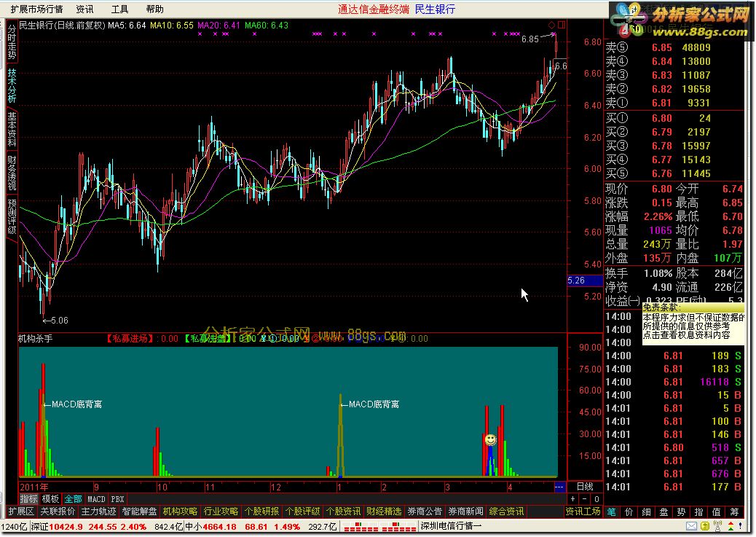The height and width of the screenshot is (537, 756).
Task: Click the mail envelope icon in status bar
Action: [x=691, y=526]
